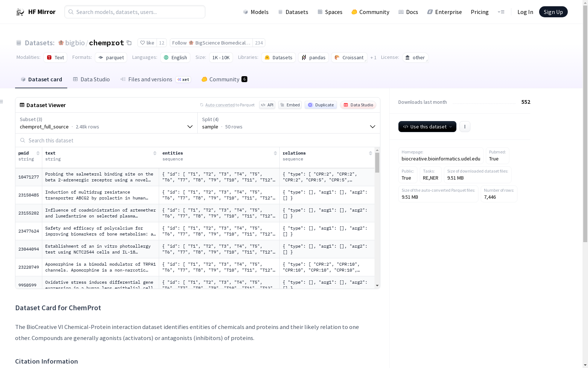Viewport: 588px width, 368px height.
Task: Click the Number of rows 7,446 value
Action: pyautogui.click(x=490, y=197)
